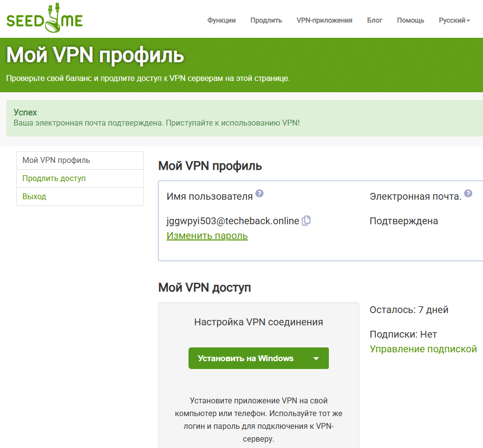Expand the Русский language dropdown

[455, 20]
